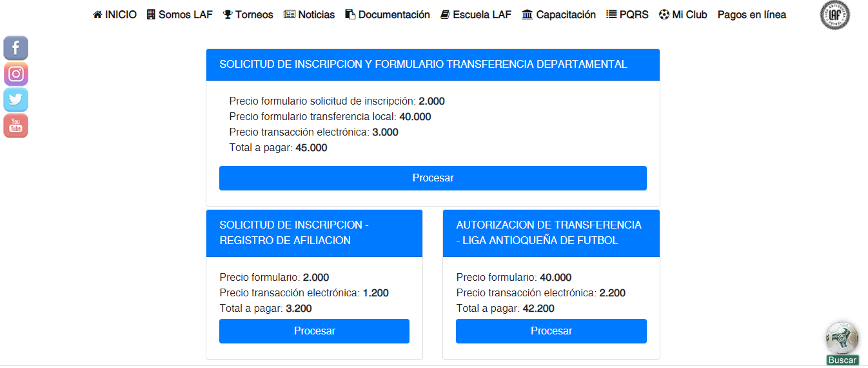868x368 pixels.
Task: Open the Torneos menu item
Action: coord(248,14)
